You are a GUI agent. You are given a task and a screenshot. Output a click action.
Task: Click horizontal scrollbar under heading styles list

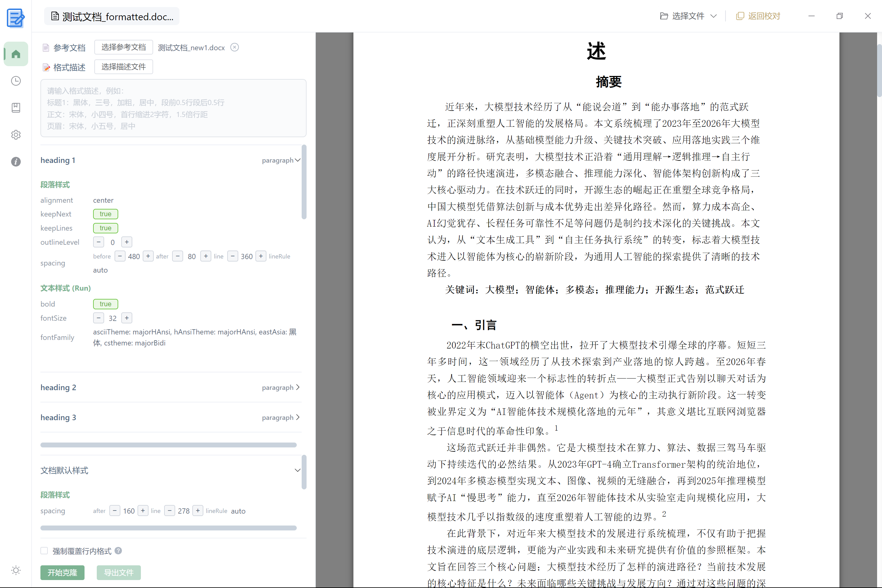pos(168,445)
